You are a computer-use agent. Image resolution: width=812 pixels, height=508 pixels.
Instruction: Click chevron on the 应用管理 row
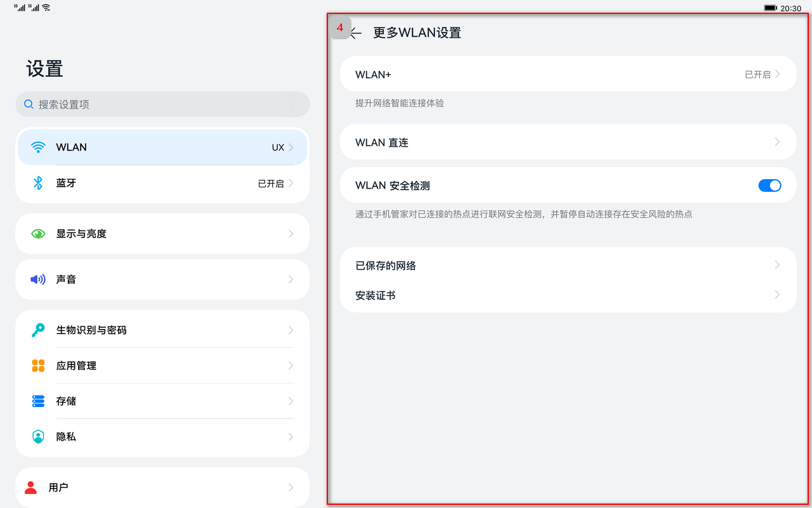[291, 366]
